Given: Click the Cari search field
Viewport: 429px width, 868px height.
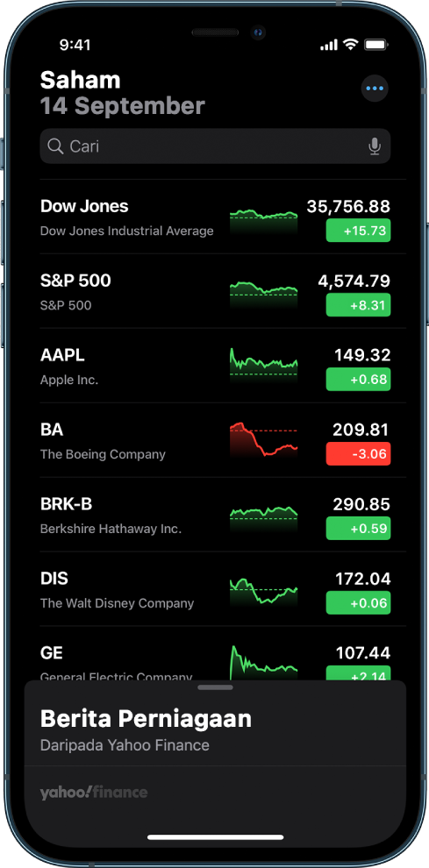Looking at the screenshot, I should 215,146.
